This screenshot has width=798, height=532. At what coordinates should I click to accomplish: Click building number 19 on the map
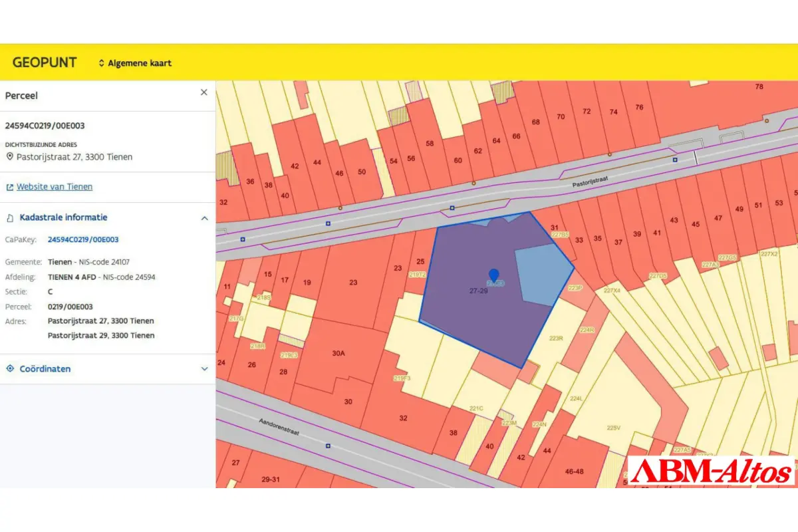pyautogui.click(x=307, y=283)
